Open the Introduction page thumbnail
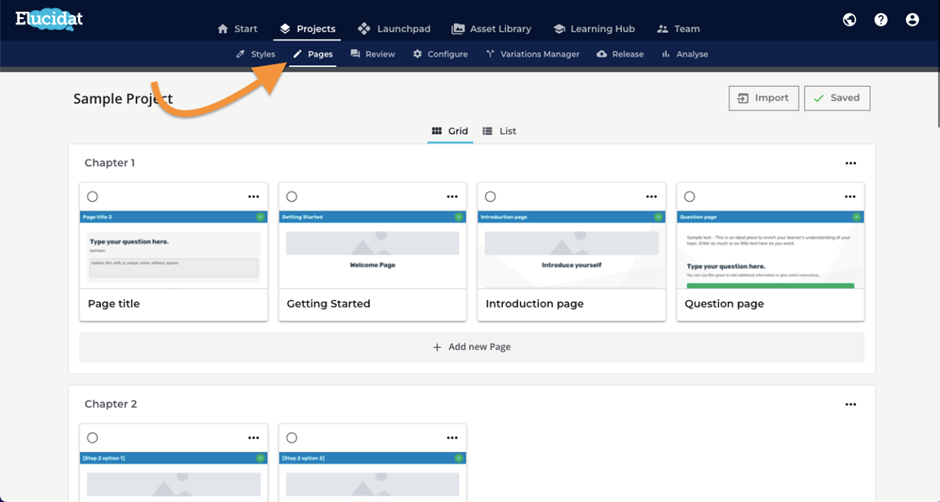The width and height of the screenshot is (940, 502). click(571, 250)
